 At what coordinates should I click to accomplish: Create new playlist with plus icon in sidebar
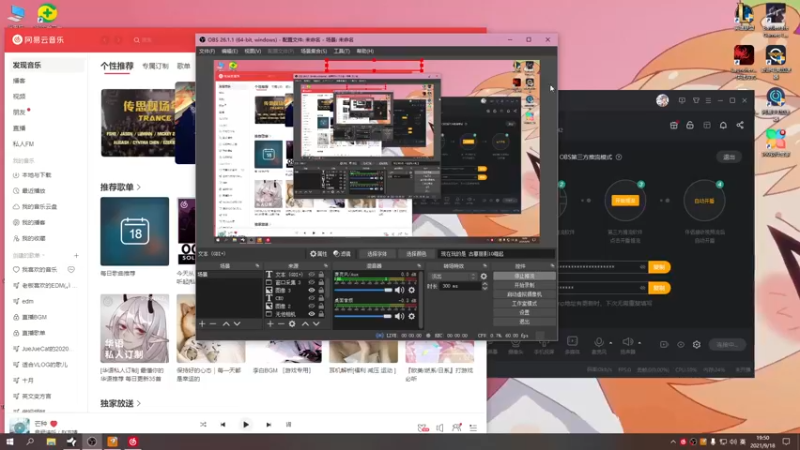pyautogui.click(x=76, y=255)
